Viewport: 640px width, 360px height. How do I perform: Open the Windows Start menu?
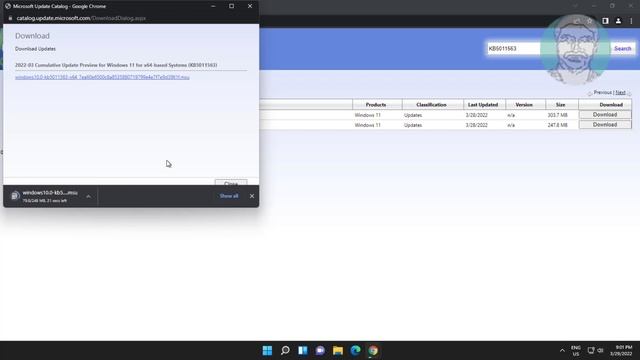coord(267,350)
